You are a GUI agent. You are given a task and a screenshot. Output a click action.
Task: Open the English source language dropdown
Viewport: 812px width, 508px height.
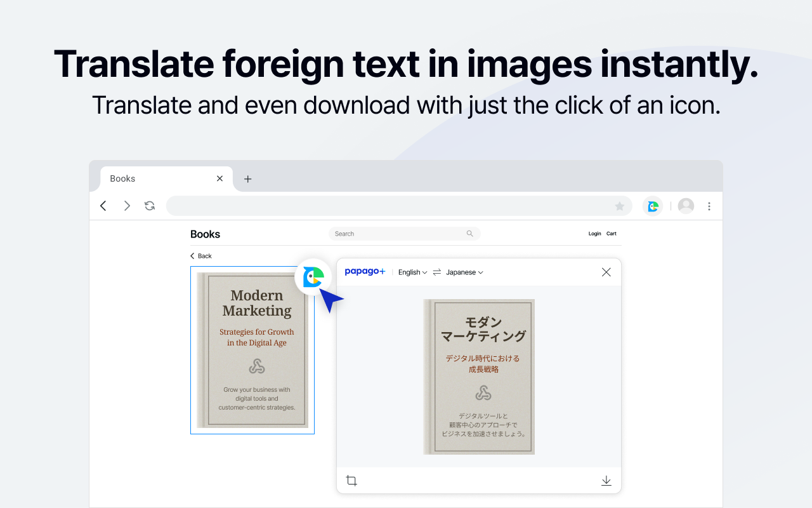(412, 272)
